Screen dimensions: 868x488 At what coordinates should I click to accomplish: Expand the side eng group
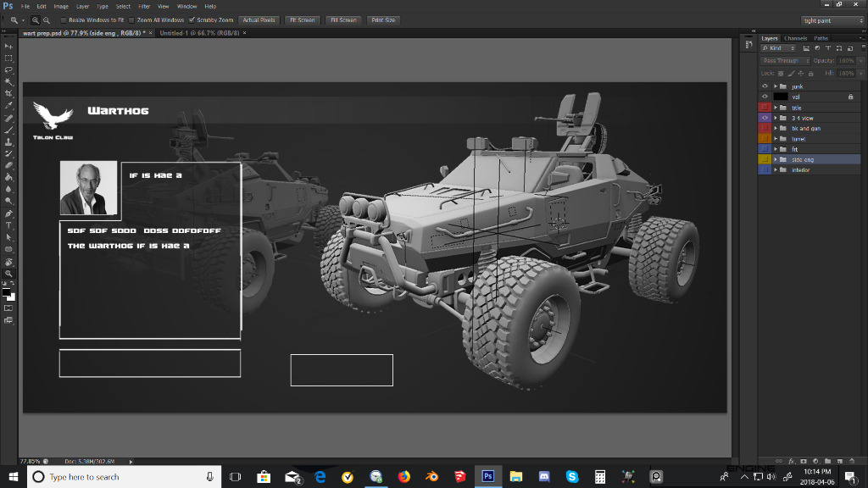coord(776,159)
